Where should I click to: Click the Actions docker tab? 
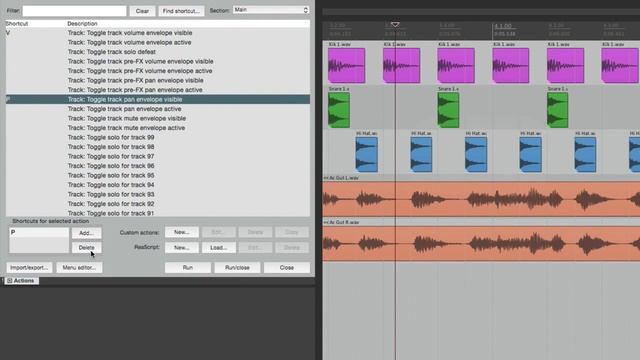(22, 281)
